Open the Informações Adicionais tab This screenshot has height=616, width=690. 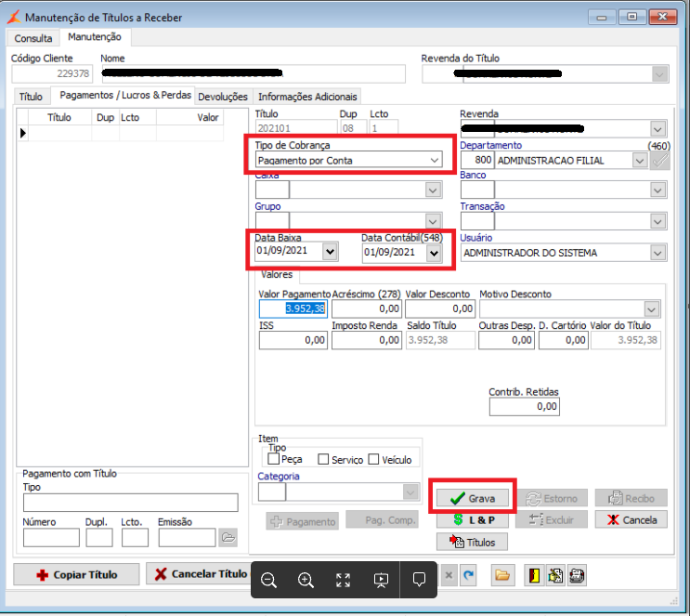coord(307,97)
